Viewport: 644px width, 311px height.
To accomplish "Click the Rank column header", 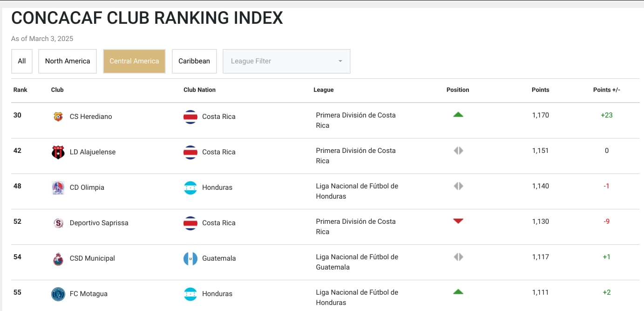I will click(20, 90).
